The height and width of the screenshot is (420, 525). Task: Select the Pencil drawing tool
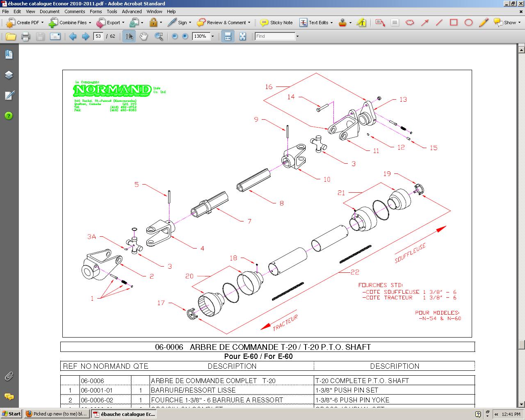point(483,23)
